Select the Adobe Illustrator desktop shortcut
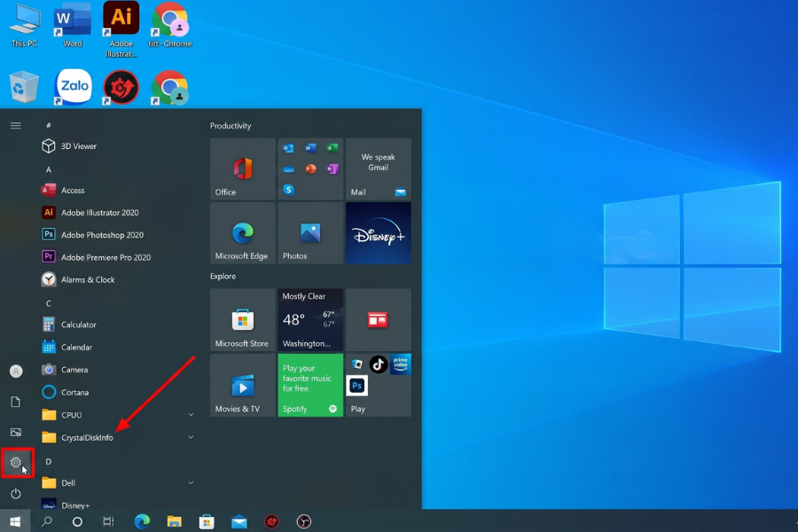Viewport: 798px width, 532px height. [121, 29]
